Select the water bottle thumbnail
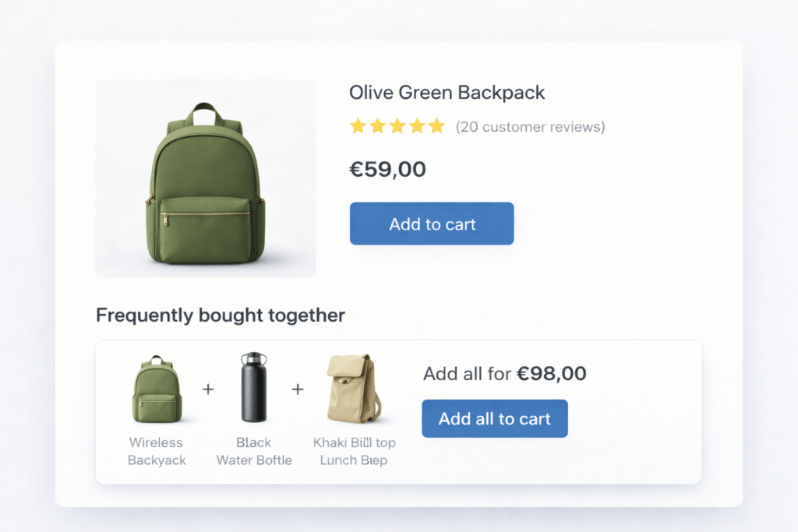This screenshot has width=798, height=532. click(x=253, y=387)
